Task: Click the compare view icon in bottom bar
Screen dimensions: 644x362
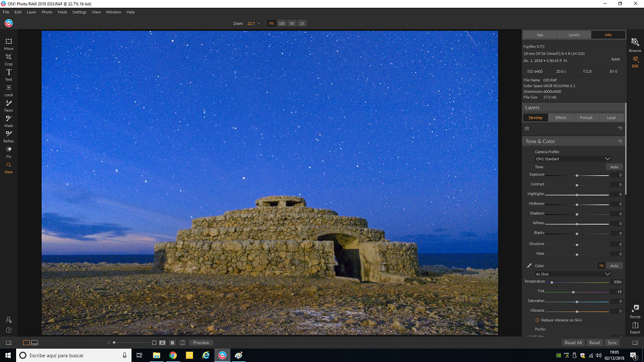Action: pyautogui.click(x=162, y=343)
